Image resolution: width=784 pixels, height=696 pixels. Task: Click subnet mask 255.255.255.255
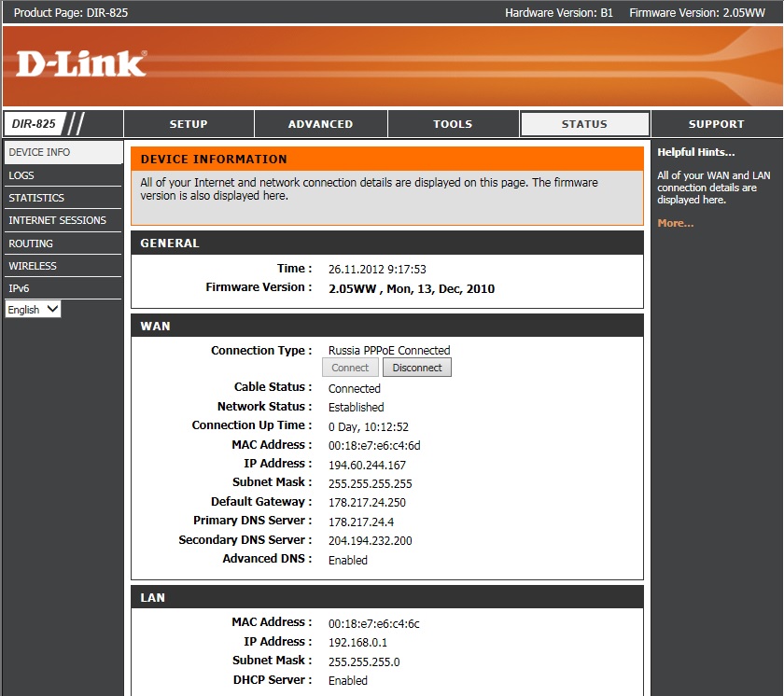(370, 483)
